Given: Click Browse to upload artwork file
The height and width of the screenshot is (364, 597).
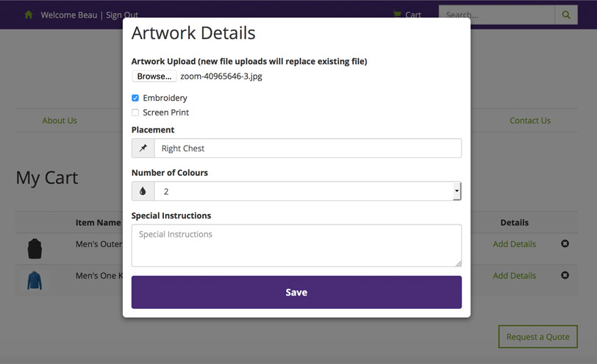Looking at the screenshot, I should [154, 76].
